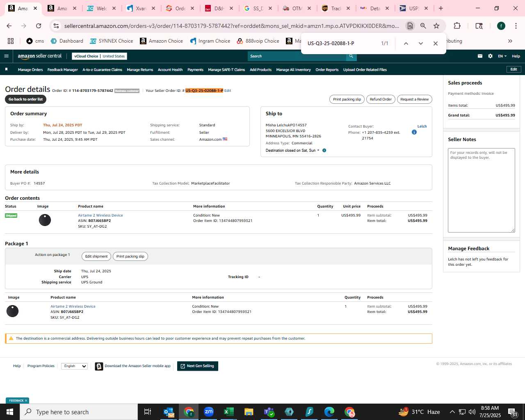Image resolution: width=525 pixels, height=420 pixels.
Task: Open the EN language dropdown
Action: (502, 56)
